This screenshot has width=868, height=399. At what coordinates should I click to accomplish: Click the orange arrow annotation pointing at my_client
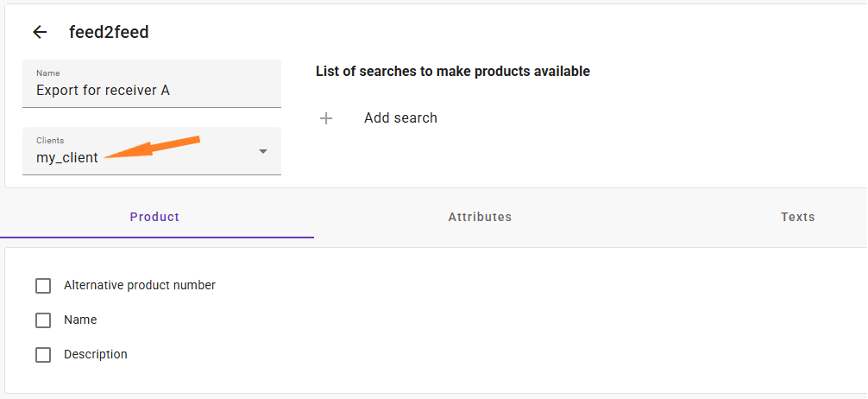coord(152,148)
